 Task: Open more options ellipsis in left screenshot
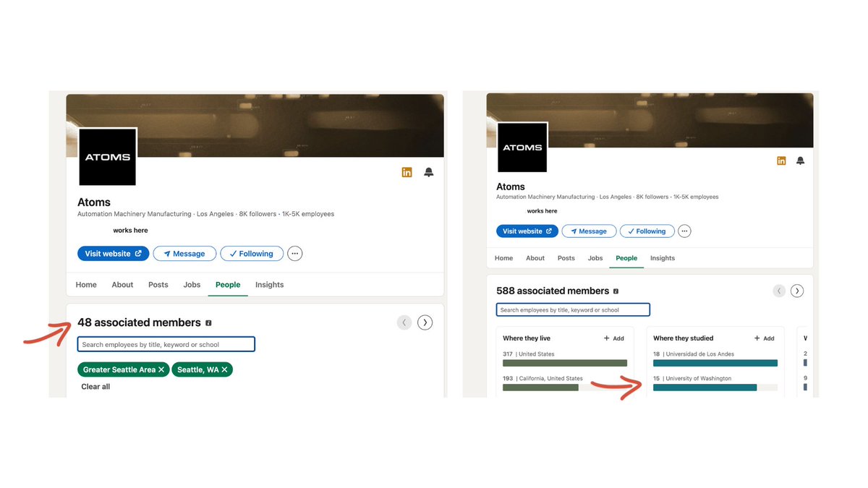click(295, 254)
